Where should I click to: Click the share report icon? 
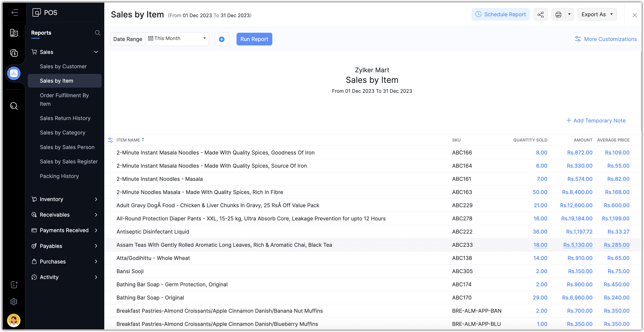[x=540, y=15]
